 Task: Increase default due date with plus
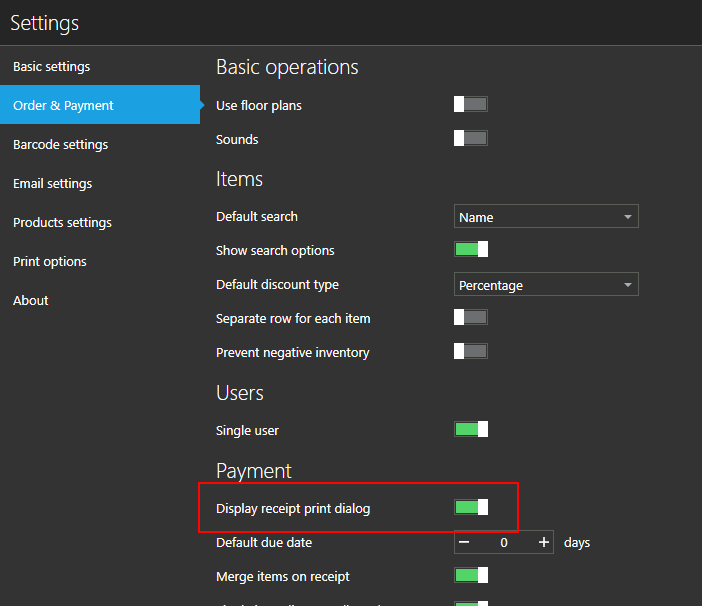point(543,542)
